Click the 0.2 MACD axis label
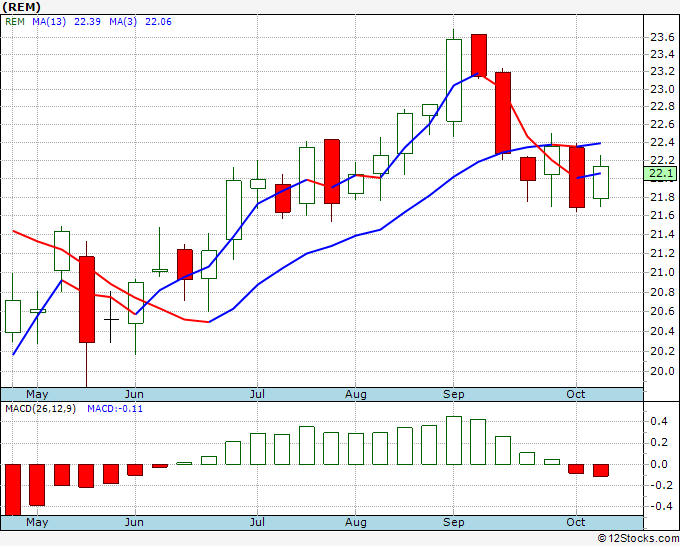680x546 pixels. (659, 442)
